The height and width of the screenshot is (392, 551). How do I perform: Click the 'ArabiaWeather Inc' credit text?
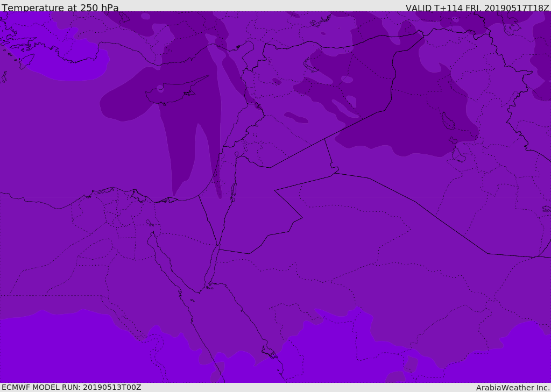coord(512,388)
